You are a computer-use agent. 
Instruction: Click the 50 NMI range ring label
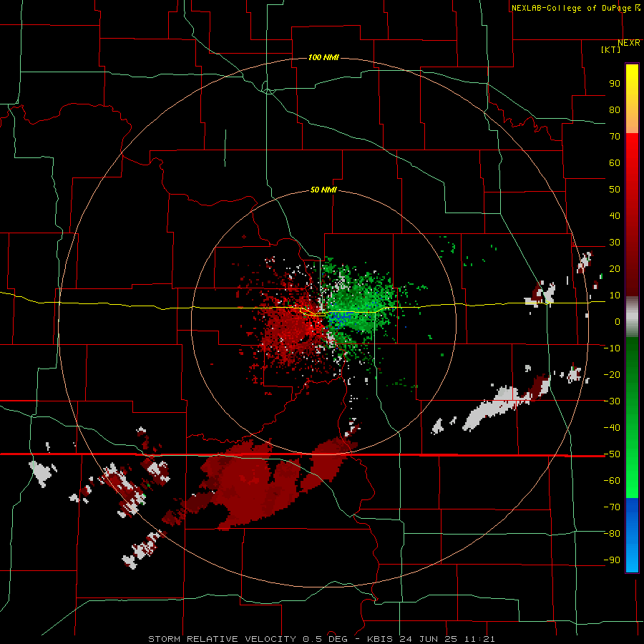coord(323,190)
